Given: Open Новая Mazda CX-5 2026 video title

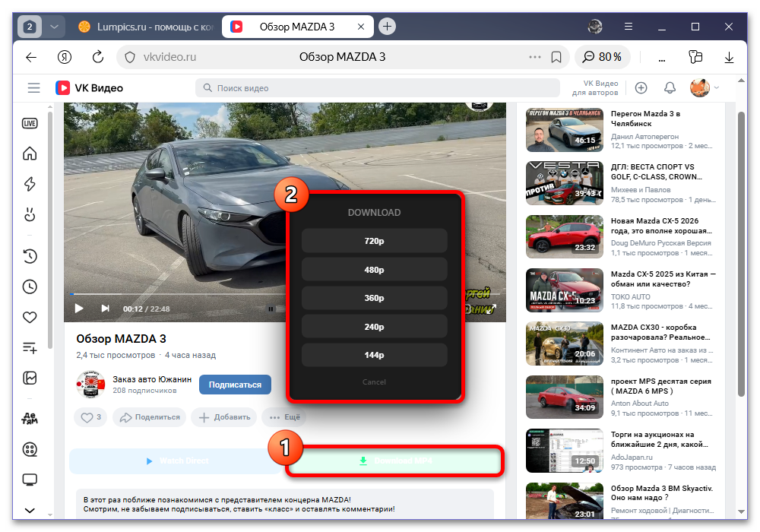Looking at the screenshot, I should (661, 226).
